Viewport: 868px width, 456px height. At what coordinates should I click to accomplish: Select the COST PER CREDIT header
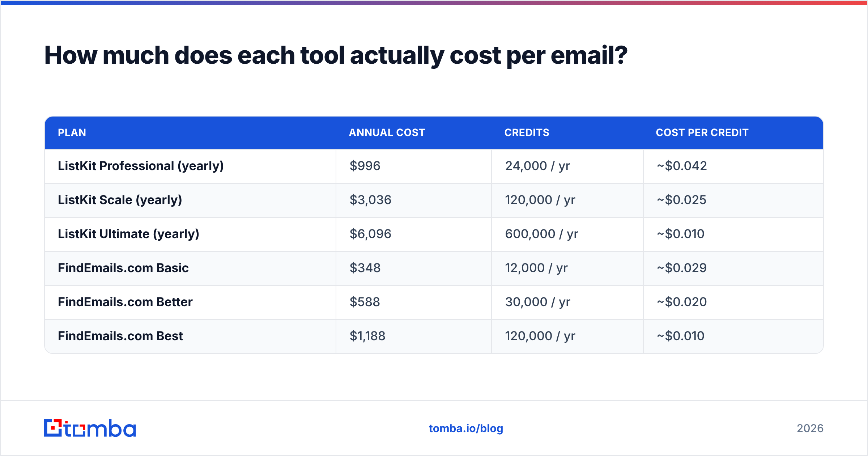(x=702, y=132)
